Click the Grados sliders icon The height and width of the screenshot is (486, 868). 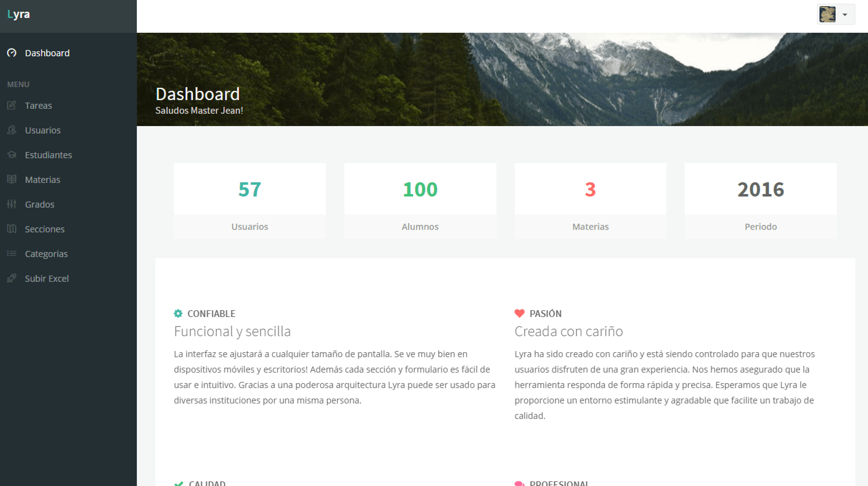pos(12,204)
